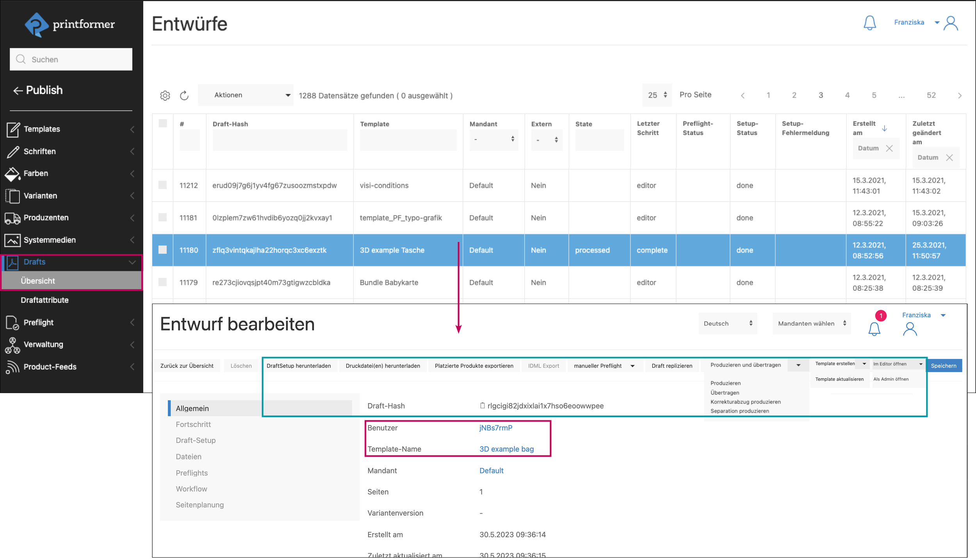Image resolution: width=976 pixels, height=560 pixels.
Task: Open notifications bell in Entwürfe header
Action: [869, 23]
